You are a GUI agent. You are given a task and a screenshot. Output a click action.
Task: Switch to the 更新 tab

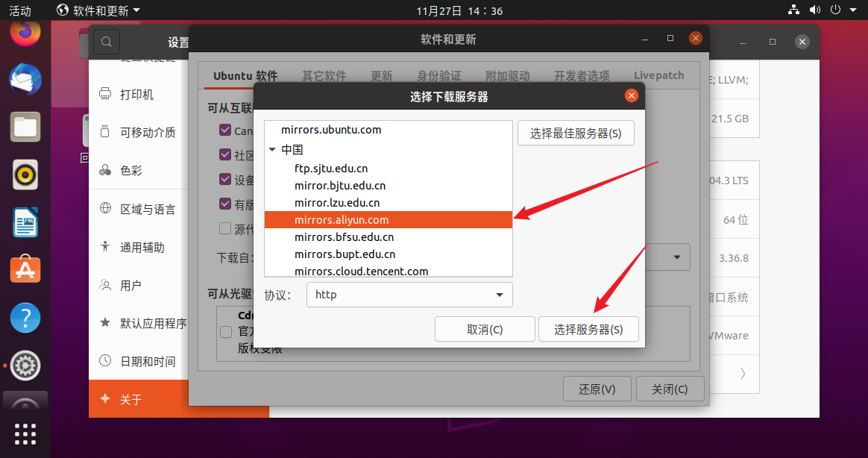[x=381, y=76]
